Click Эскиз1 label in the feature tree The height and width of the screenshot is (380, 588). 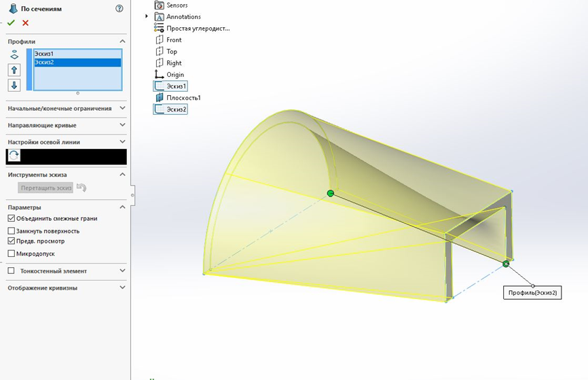tap(177, 86)
